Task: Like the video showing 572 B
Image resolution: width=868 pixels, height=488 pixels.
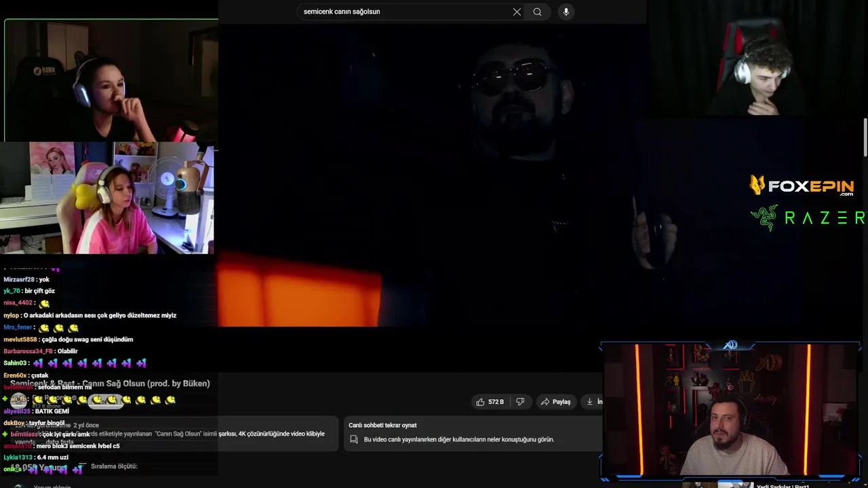Action: (490, 402)
